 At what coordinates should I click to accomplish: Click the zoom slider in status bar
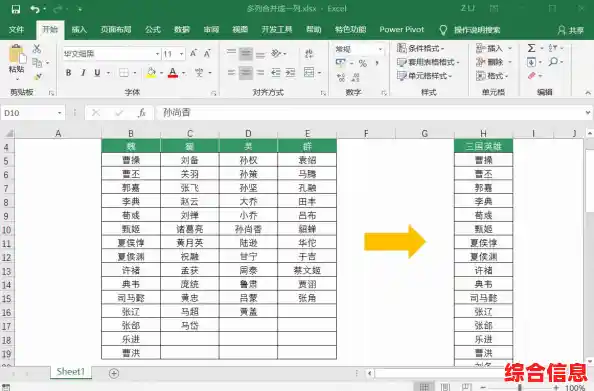[x=521, y=387]
